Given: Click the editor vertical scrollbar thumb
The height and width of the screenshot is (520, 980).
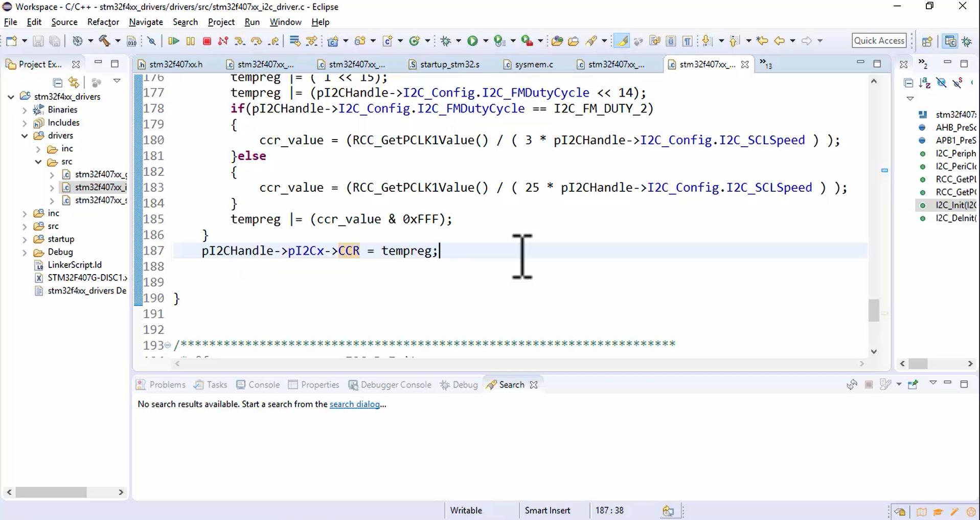Looking at the screenshot, I should tap(874, 310).
